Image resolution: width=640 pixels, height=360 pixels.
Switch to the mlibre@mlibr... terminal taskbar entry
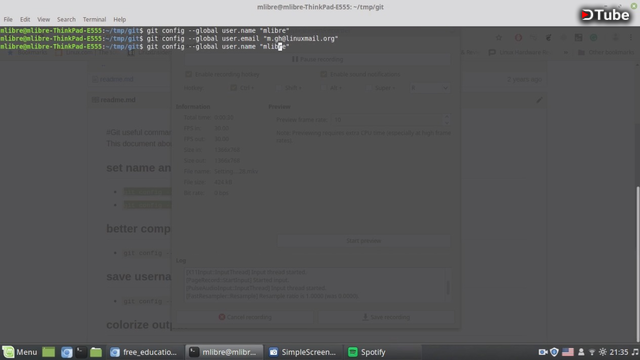tap(224, 352)
